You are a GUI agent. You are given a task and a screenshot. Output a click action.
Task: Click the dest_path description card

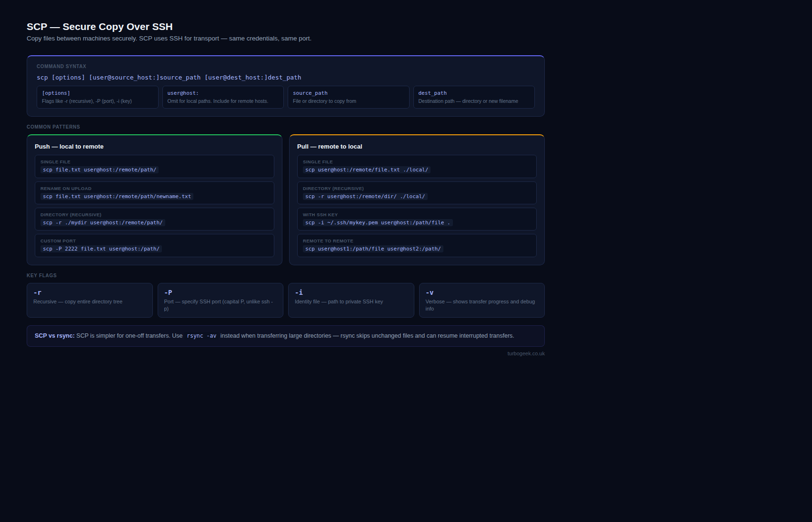pos(473,97)
